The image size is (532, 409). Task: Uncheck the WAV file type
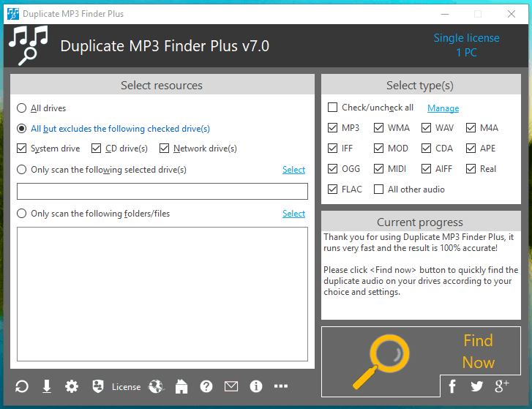tap(426, 128)
